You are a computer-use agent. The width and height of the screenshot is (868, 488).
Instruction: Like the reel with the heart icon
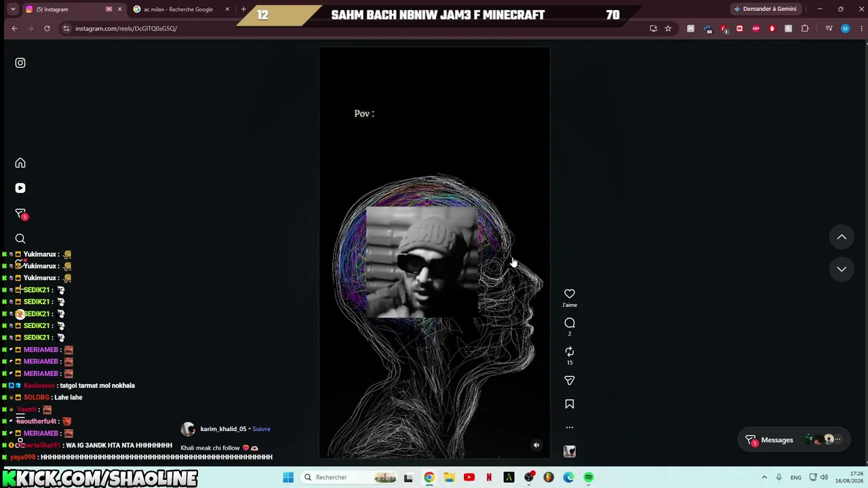coord(570,293)
